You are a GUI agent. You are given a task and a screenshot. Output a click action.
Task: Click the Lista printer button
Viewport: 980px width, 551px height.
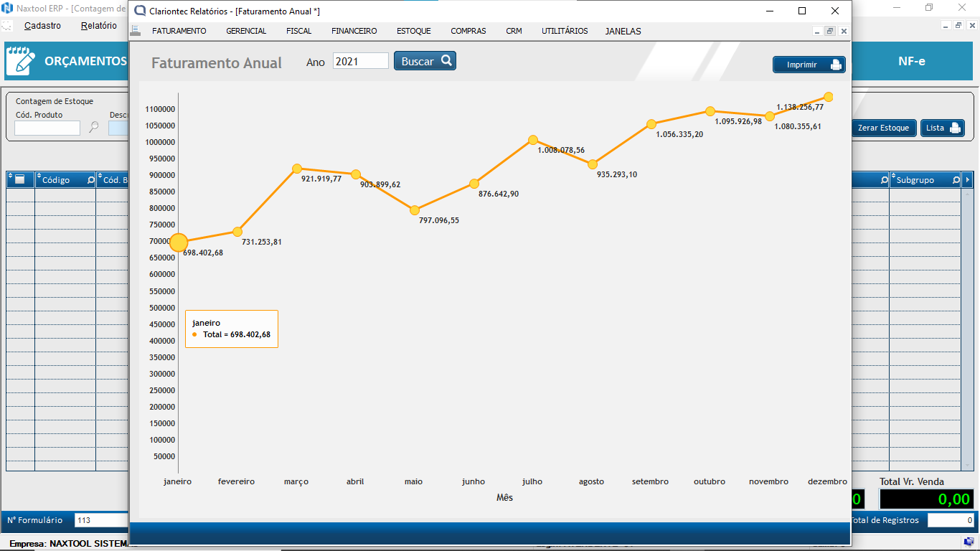(942, 128)
